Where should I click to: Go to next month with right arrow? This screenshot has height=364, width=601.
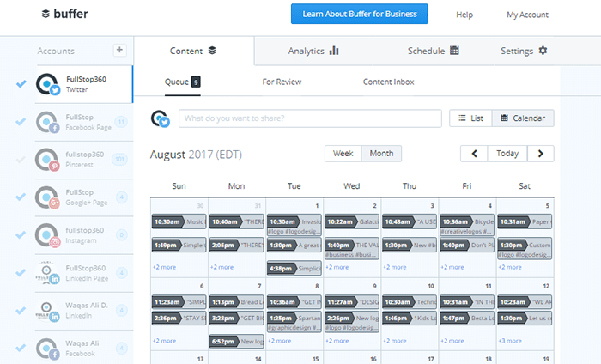click(x=540, y=154)
